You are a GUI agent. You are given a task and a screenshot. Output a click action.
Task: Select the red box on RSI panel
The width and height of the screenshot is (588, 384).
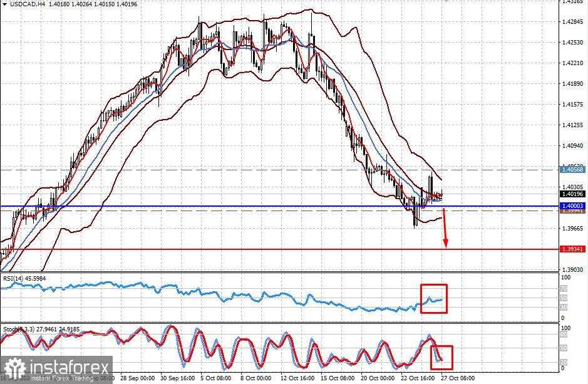click(x=434, y=299)
